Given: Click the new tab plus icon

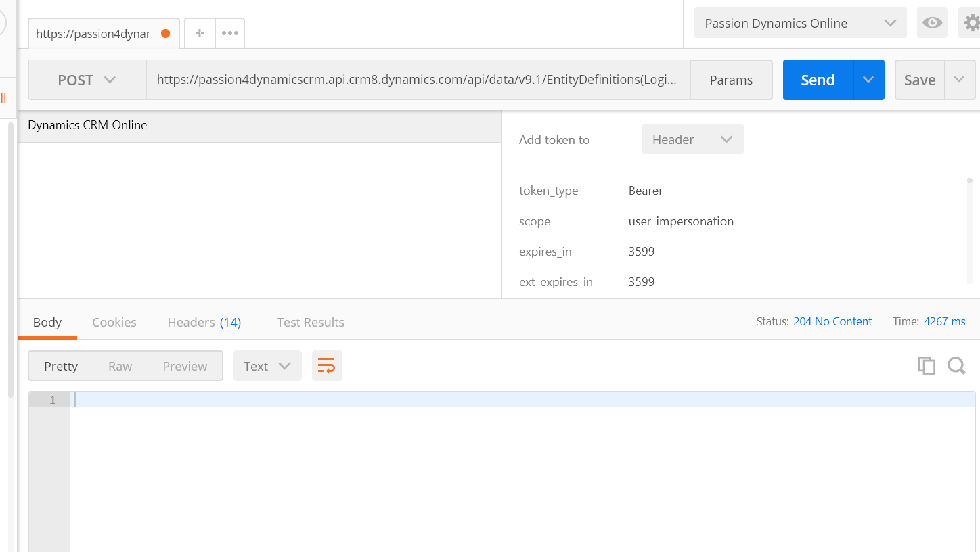Looking at the screenshot, I should tap(200, 33).
